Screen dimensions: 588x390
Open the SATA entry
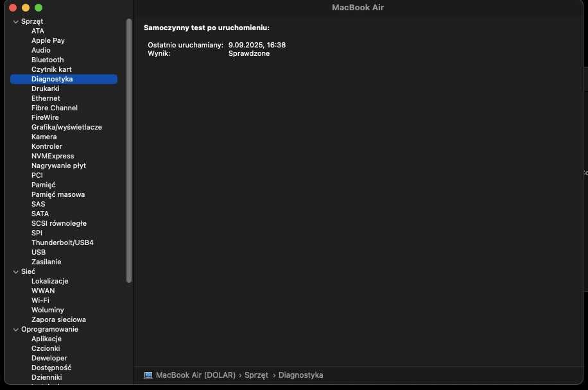click(40, 214)
